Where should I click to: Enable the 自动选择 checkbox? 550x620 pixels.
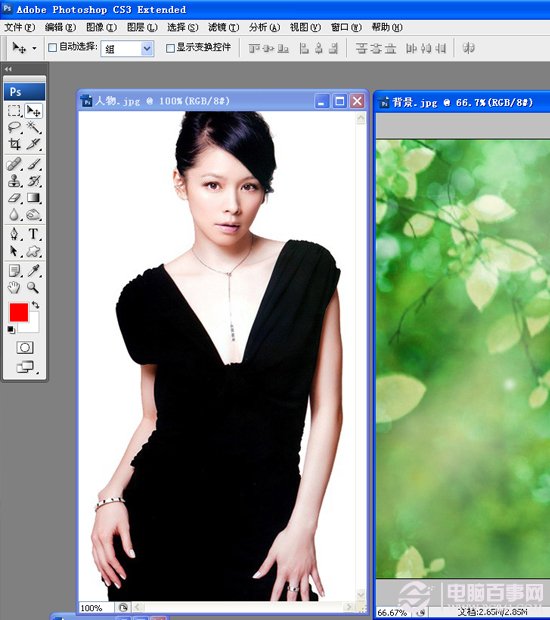tap(53, 48)
